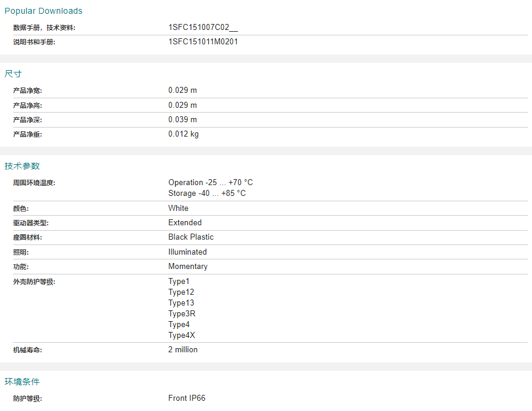Click the White color value

point(178,208)
